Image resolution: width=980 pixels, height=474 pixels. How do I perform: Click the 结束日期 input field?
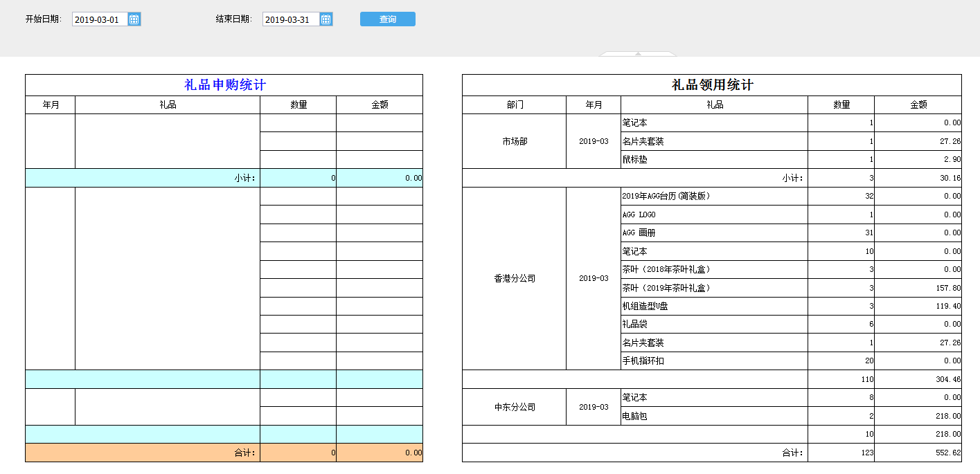pyautogui.click(x=290, y=19)
